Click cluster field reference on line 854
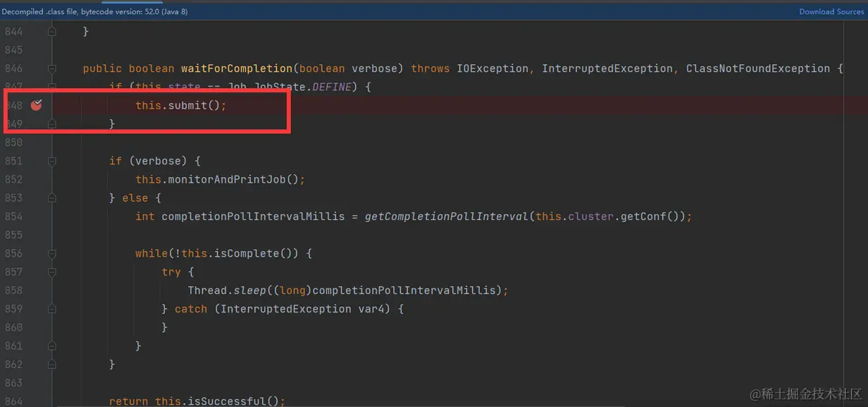868x407 pixels. tap(591, 217)
